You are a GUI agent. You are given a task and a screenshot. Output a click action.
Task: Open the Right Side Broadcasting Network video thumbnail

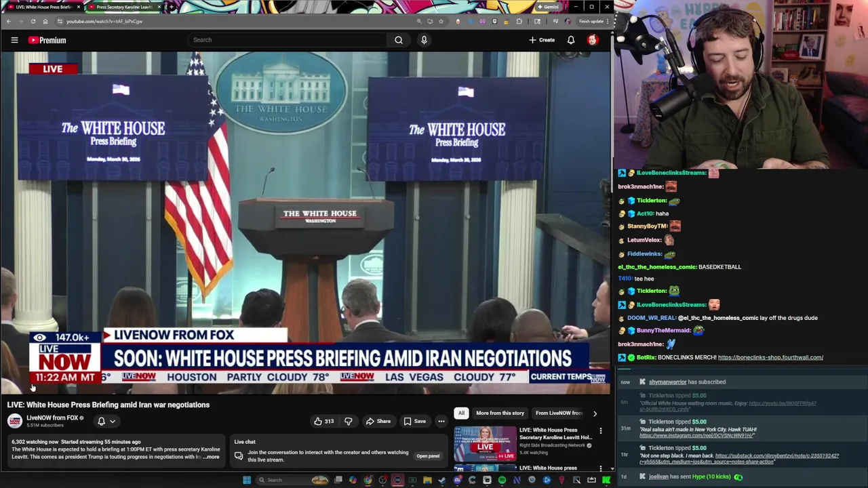point(485,443)
